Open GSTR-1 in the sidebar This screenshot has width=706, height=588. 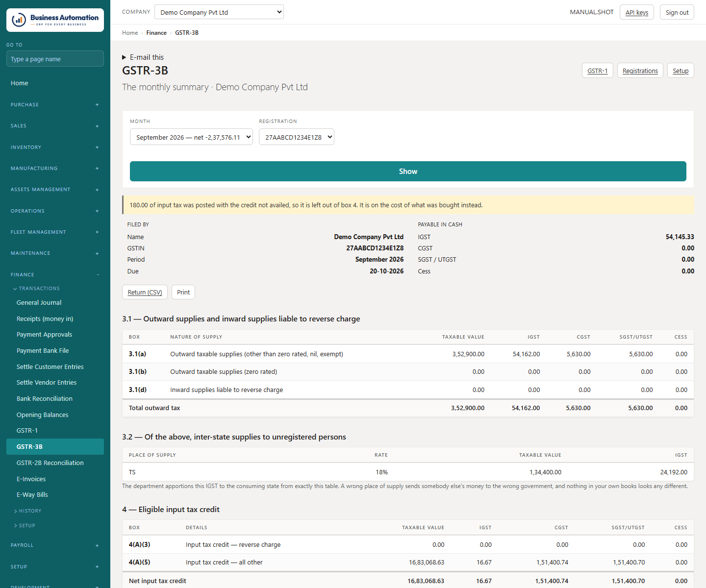click(55, 431)
